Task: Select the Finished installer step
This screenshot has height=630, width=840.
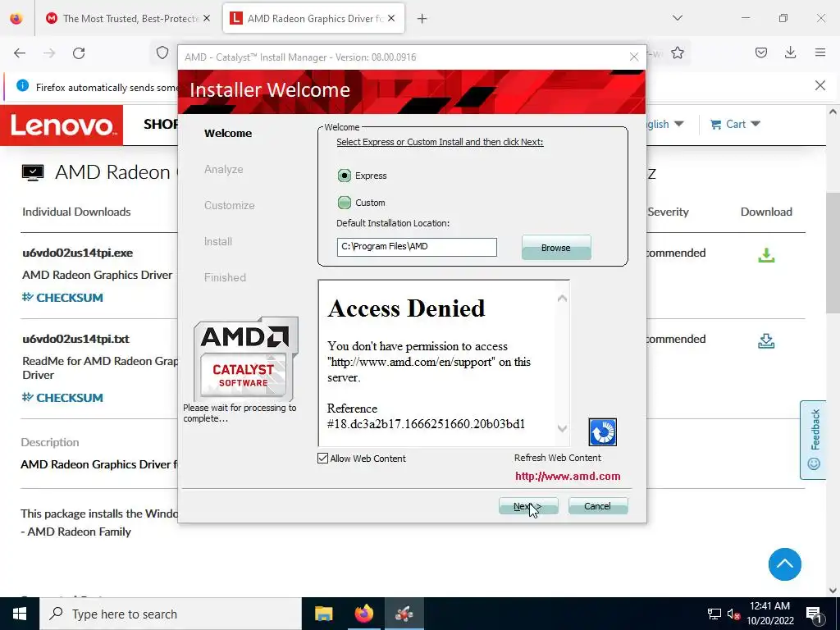Action: coord(225,277)
